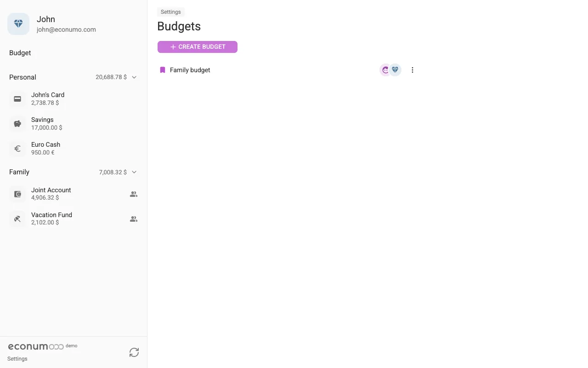The height and width of the screenshot is (368, 588).
Task: Select the Euro Cash account name
Action: click(45, 144)
